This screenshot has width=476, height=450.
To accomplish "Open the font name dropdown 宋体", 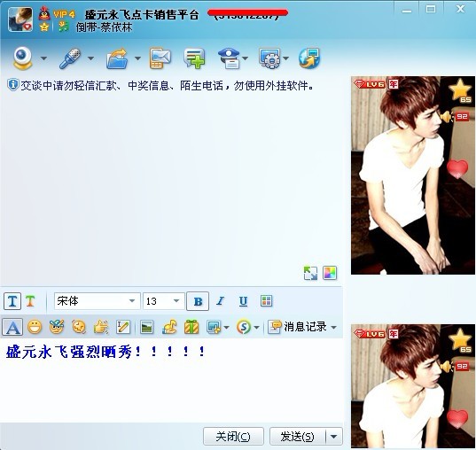I will click(98, 301).
